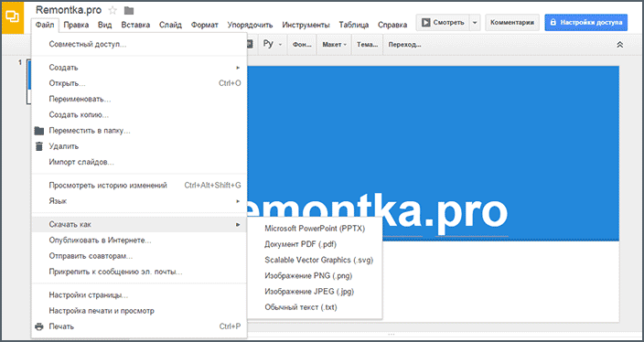This screenshot has height=342, width=644.
Task: Select Настройка печати и просмотр
Action: [139, 311]
